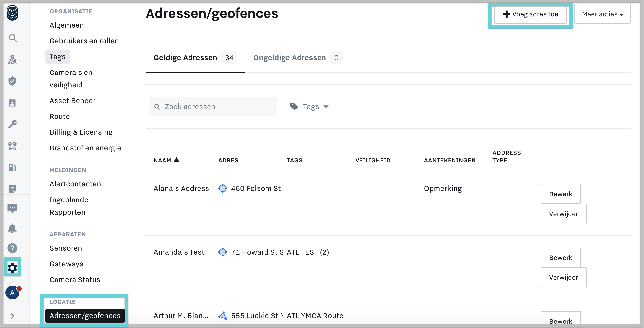This screenshot has width=644, height=328.
Task: Open the Tags filter dropdown
Action: 309,107
